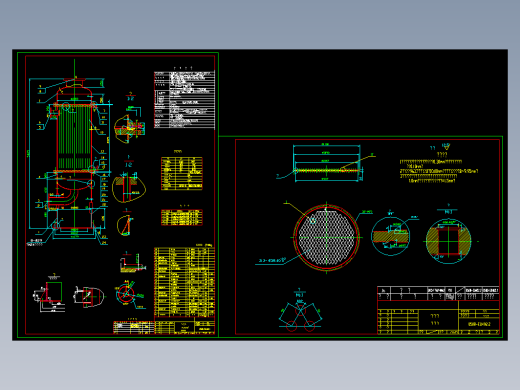
Task: Select the right sheet title block
Action: [438, 310]
